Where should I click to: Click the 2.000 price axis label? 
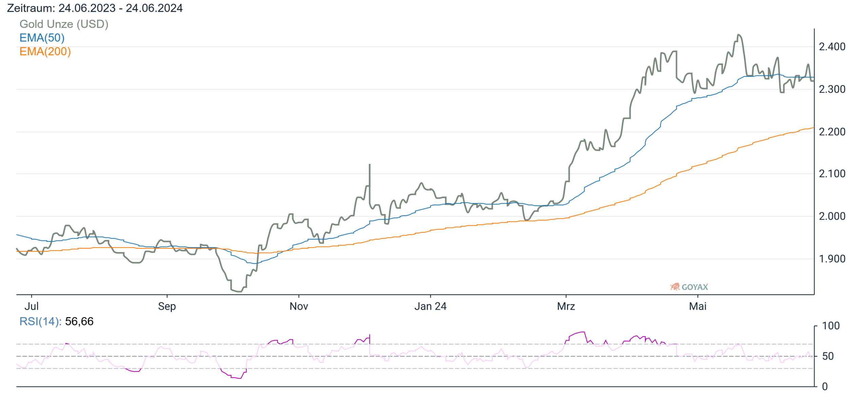[832, 216]
